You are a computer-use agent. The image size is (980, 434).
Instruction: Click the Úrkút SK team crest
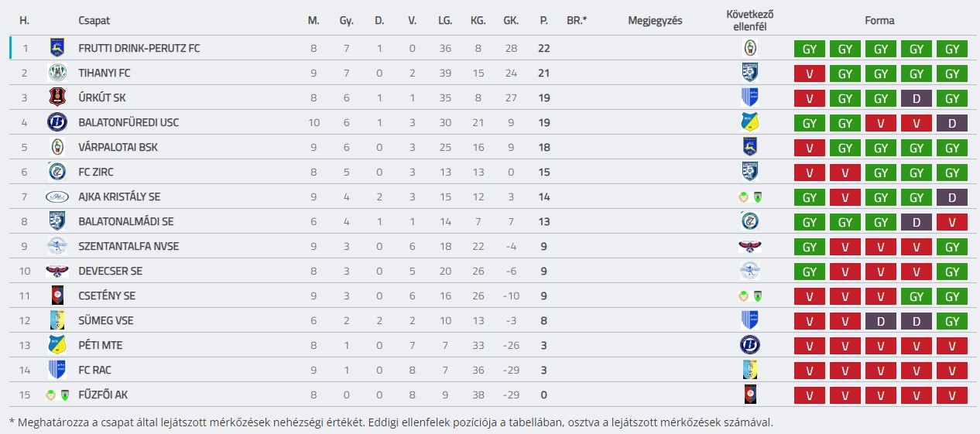57,97
